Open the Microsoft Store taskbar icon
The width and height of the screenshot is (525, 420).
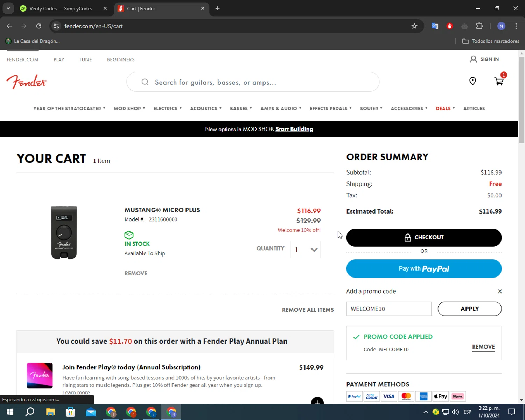point(71,412)
